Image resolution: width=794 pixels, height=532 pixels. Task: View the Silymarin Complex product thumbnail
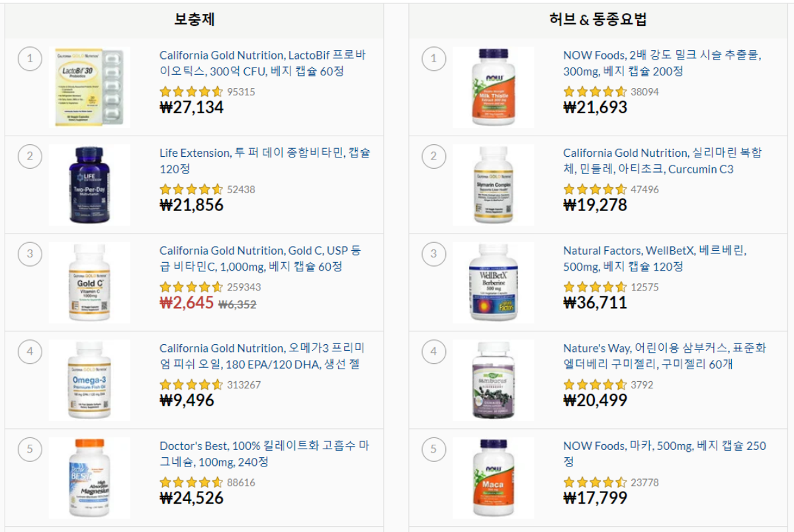[x=494, y=185]
